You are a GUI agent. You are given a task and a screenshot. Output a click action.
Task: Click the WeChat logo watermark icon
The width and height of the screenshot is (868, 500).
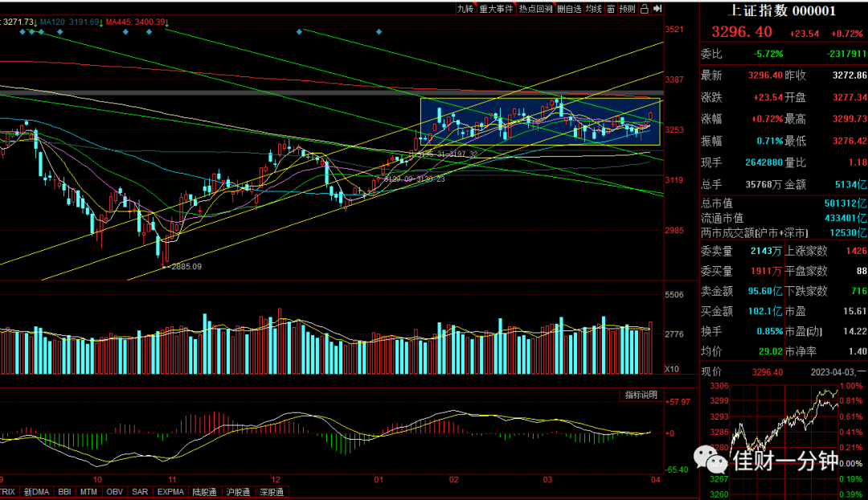click(x=710, y=459)
